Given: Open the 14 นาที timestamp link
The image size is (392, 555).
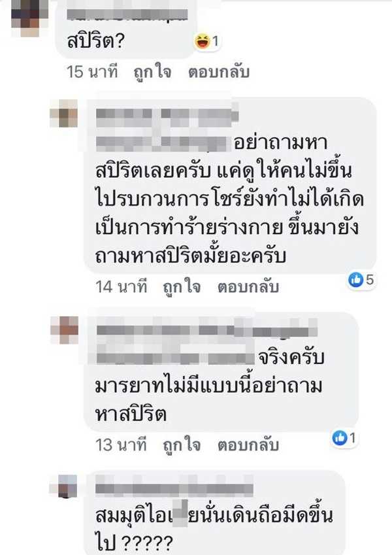Looking at the screenshot, I should 122,287.
